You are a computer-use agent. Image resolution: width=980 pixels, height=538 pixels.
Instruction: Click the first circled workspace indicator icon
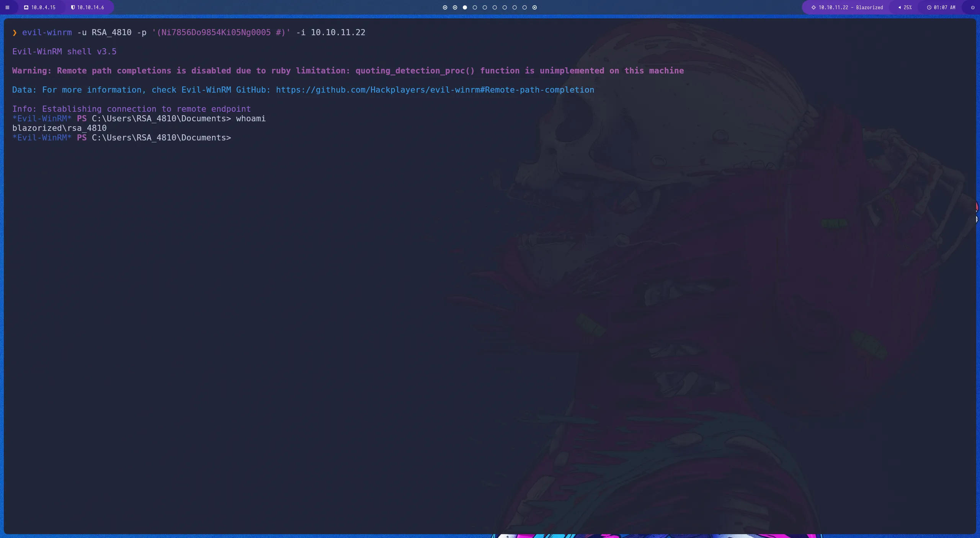444,7
